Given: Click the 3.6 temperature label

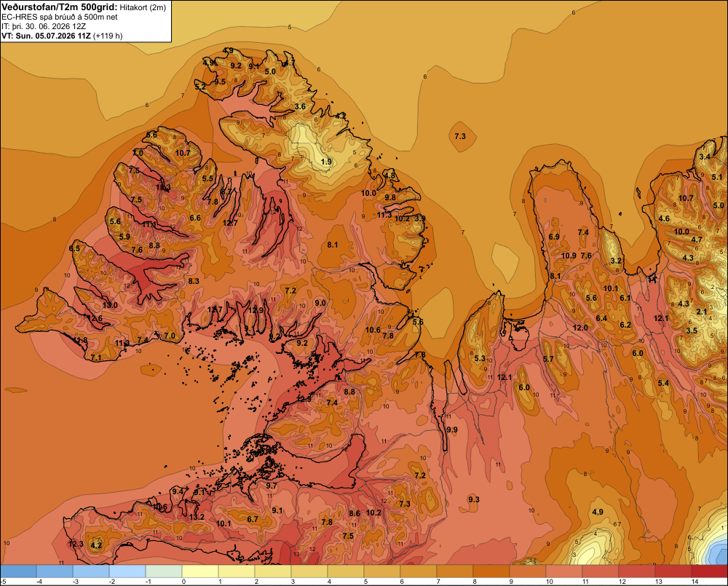Looking at the screenshot, I should click(x=301, y=106).
